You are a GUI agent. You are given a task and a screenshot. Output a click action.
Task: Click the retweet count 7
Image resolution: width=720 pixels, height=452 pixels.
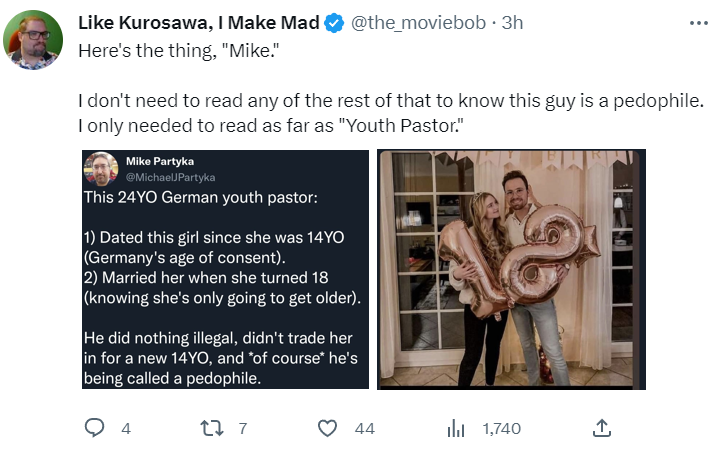click(x=243, y=429)
